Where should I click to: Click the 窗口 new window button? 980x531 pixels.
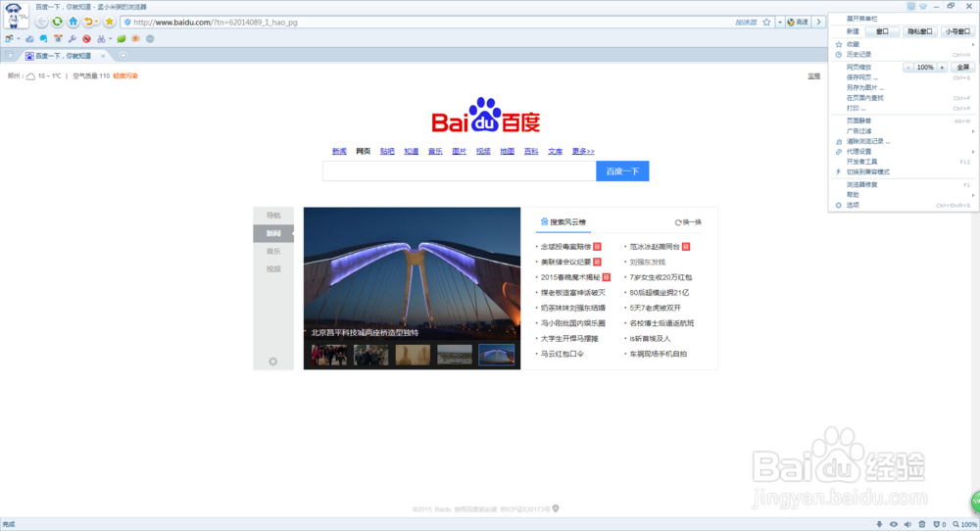point(882,31)
